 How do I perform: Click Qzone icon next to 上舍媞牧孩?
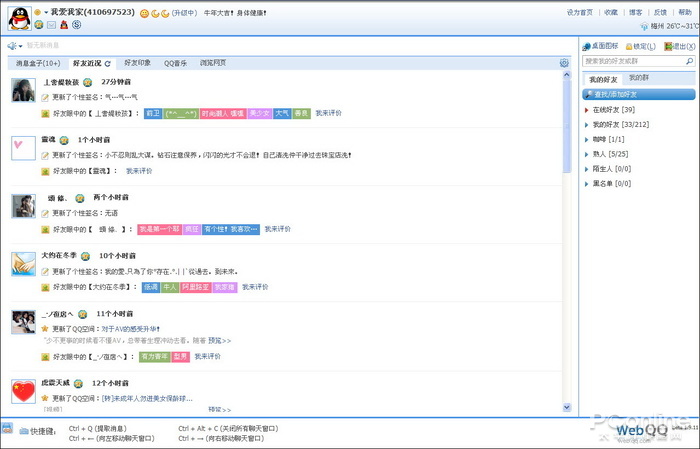(88, 82)
